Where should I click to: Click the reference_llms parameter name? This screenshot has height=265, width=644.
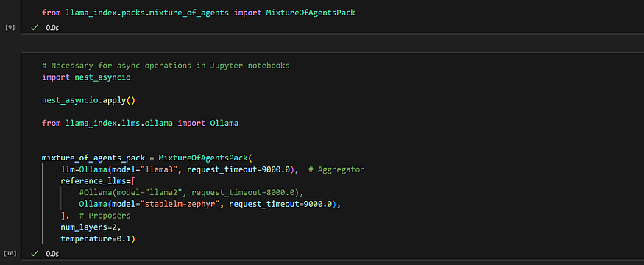point(93,181)
